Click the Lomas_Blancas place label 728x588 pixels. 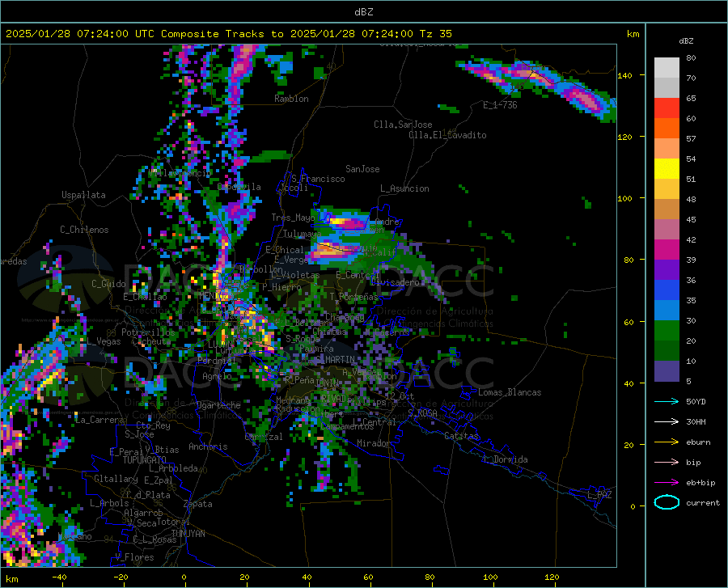[510, 392]
